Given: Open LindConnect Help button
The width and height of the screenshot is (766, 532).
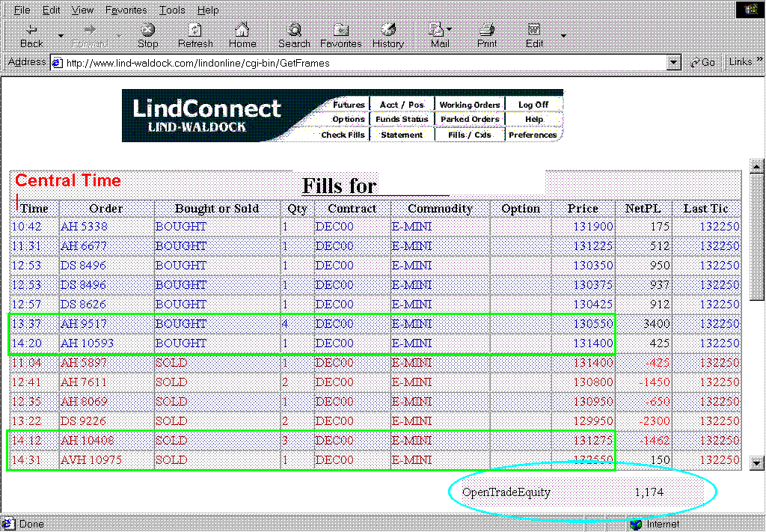Looking at the screenshot, I should click(533, 119).
